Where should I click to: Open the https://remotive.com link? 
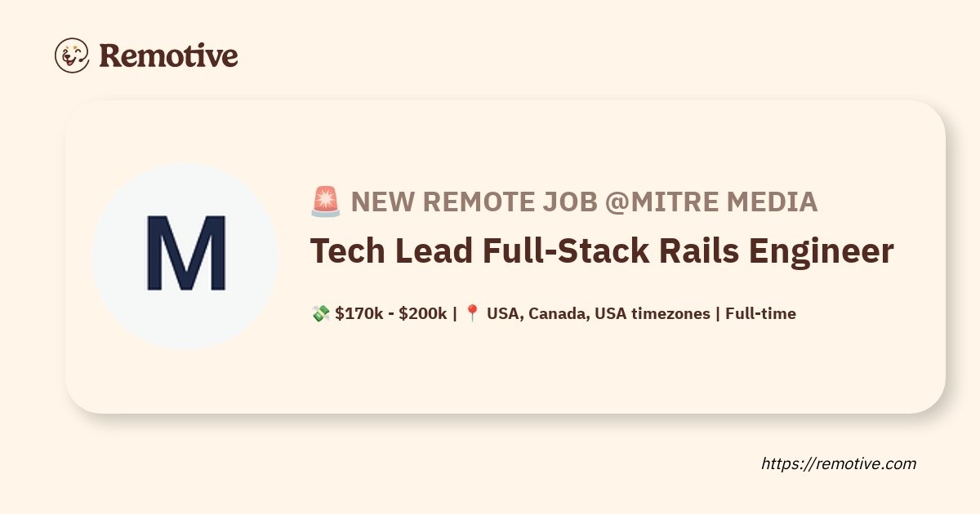coord(839,463)
